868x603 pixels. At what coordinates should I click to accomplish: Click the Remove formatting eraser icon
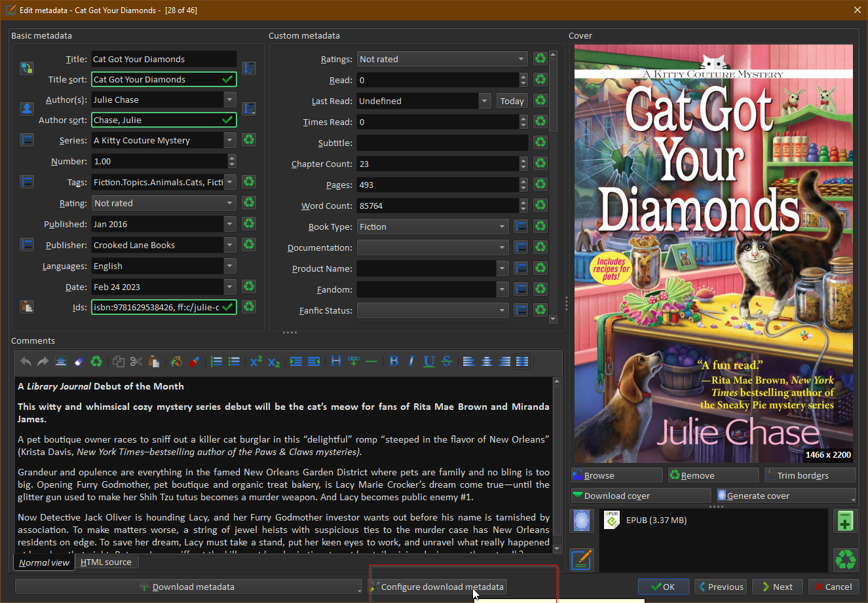[79, 361]
